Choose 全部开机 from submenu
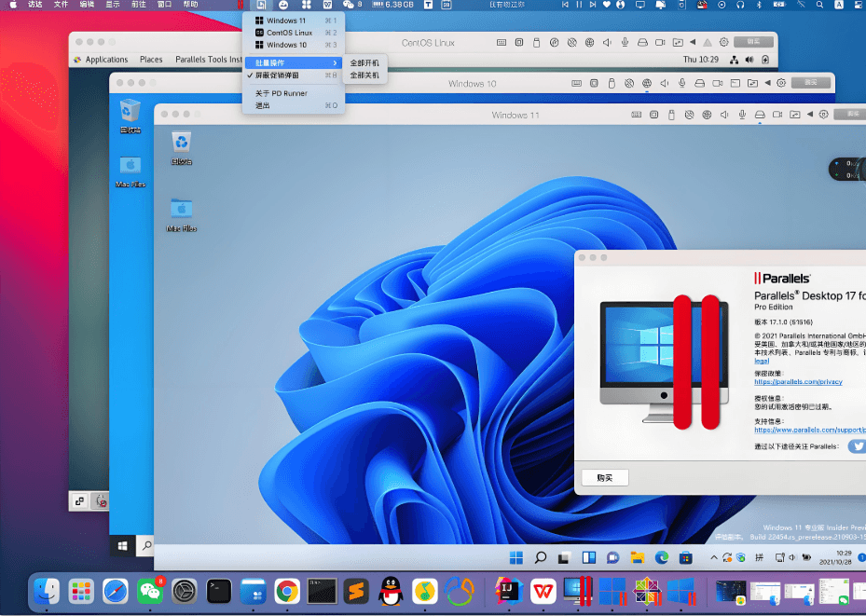This screenshot has height=616, width=866. (x=364, y=63)
